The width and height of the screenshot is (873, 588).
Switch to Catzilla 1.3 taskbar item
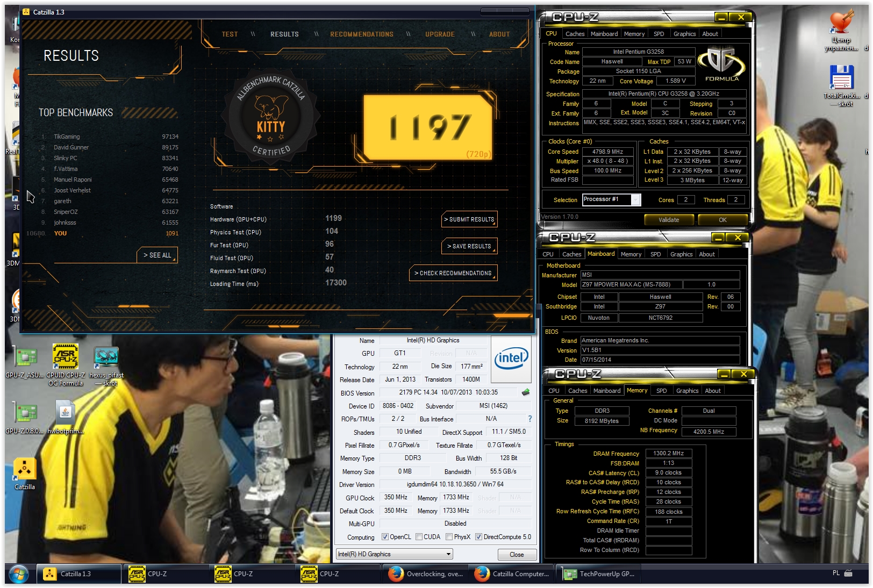(x=78, y=574)
